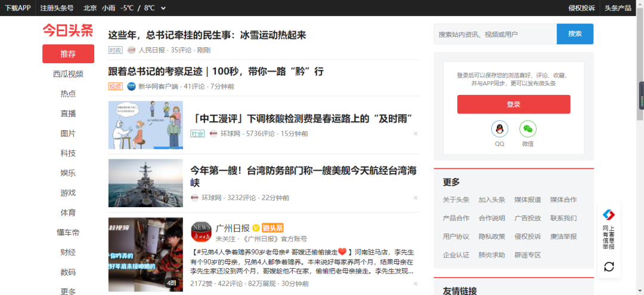Screen dimensions: 644x295
Task: Click the 今日头条 red logo
Action: (68, 30)
